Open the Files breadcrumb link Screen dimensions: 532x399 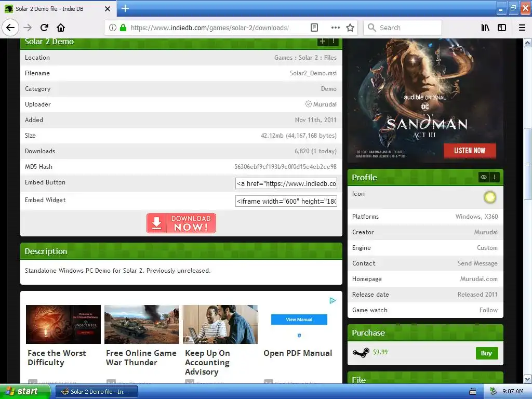pos(330,58)
